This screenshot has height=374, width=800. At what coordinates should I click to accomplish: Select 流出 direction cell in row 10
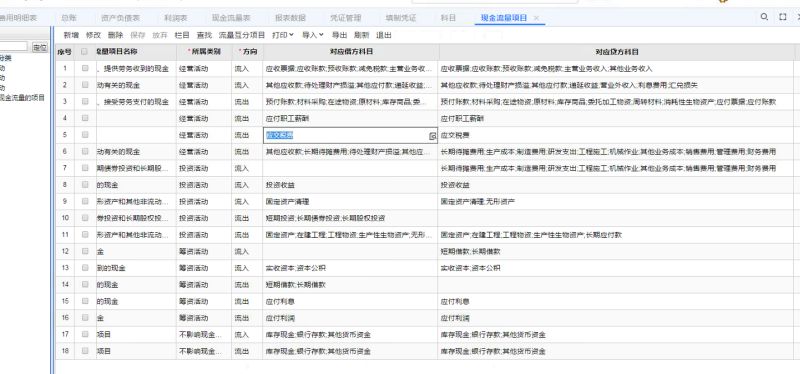(247, 218)
